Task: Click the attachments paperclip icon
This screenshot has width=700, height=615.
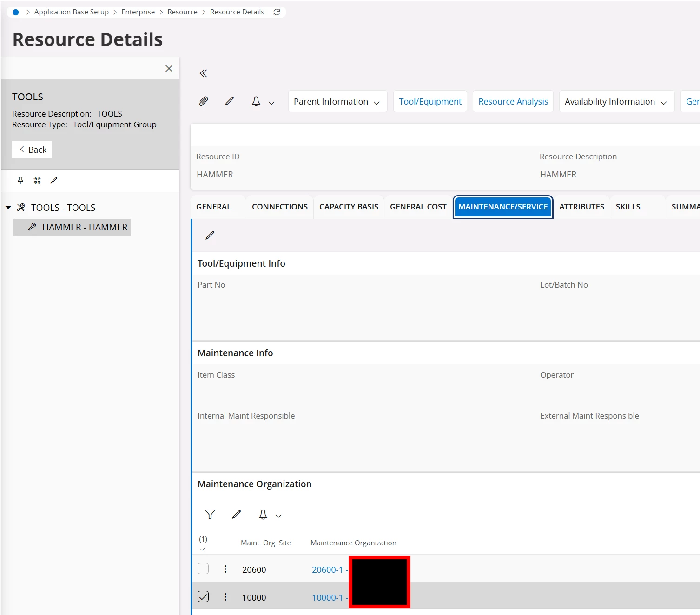Action: (204, 101)
